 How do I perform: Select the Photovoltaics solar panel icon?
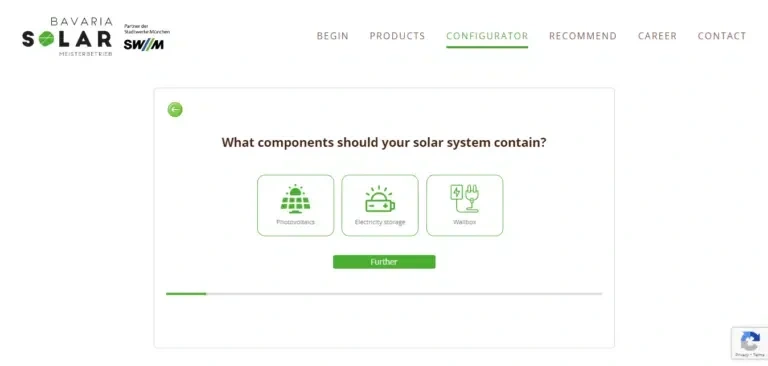tap(295, 198)
